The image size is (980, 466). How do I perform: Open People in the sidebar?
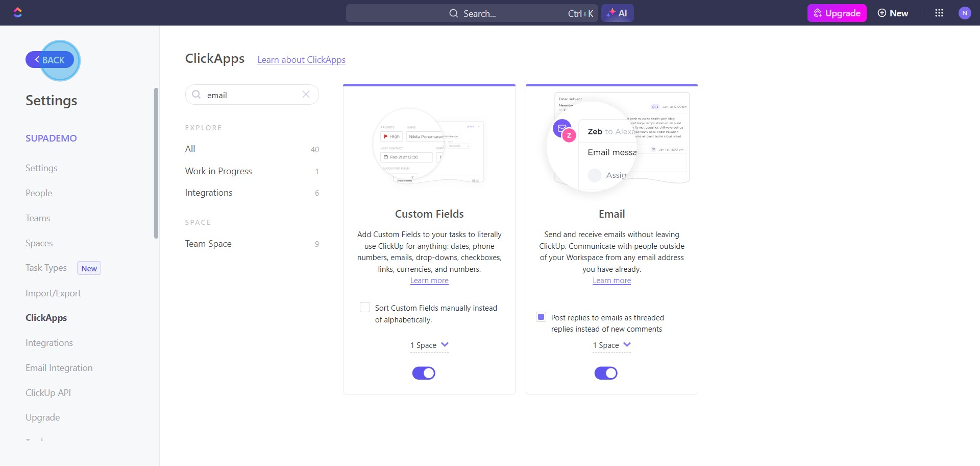39,193
